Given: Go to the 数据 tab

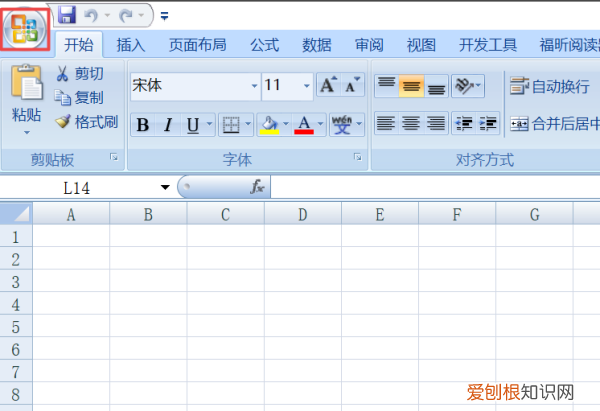Looking at the screenshot, I should (316, 45).
